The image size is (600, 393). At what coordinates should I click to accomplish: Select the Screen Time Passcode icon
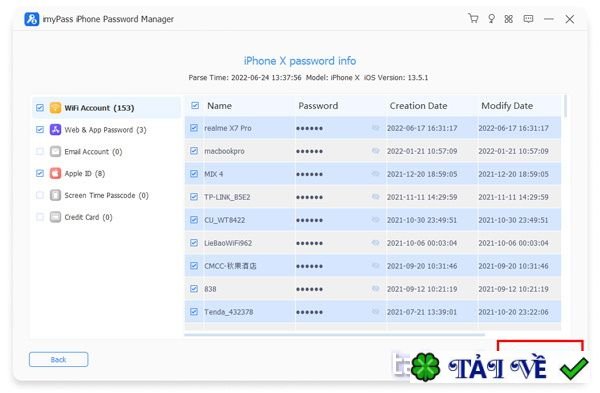pos(55,195)
